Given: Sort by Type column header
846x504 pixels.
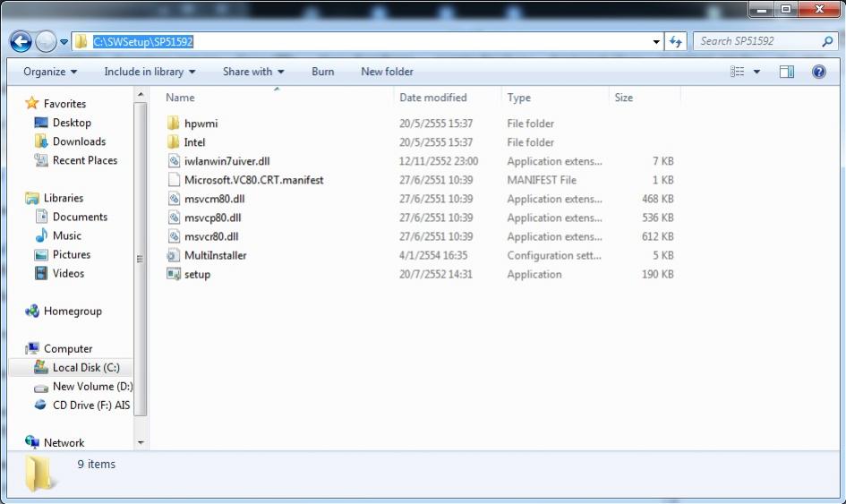Looking at the screenshot, I should coord(519,98).
